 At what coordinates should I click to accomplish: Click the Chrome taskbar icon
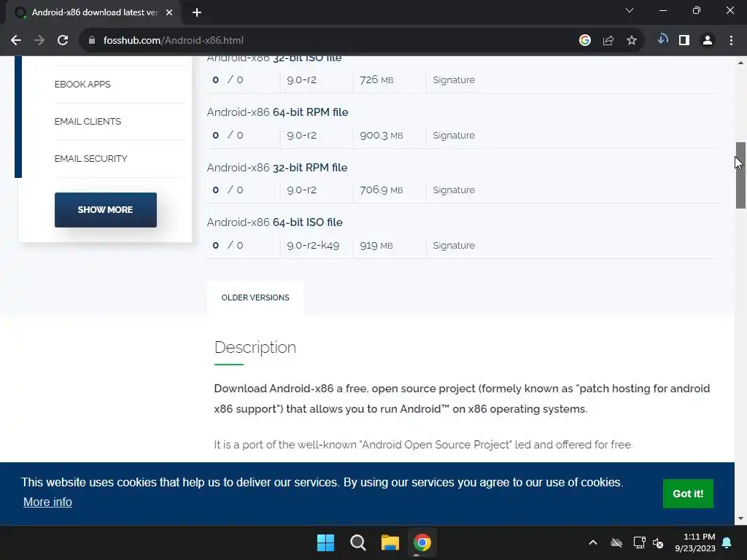(x=422, y=542)
